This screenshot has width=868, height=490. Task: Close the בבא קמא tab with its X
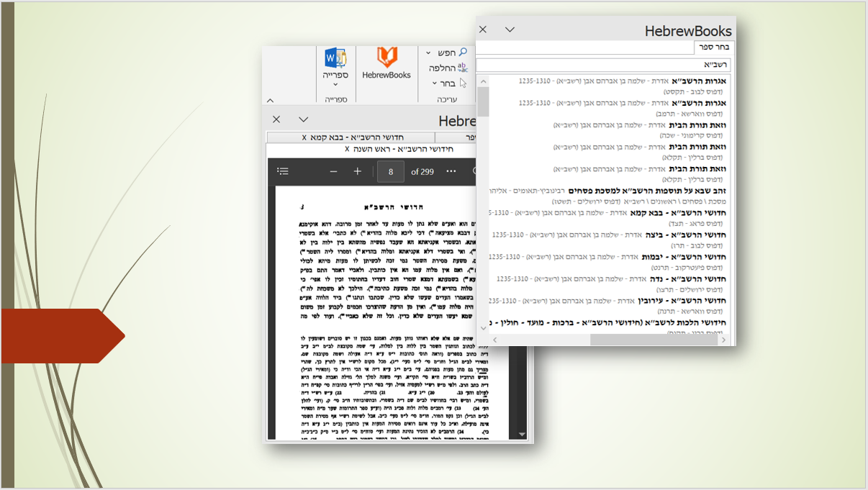(x=304, y=137)
